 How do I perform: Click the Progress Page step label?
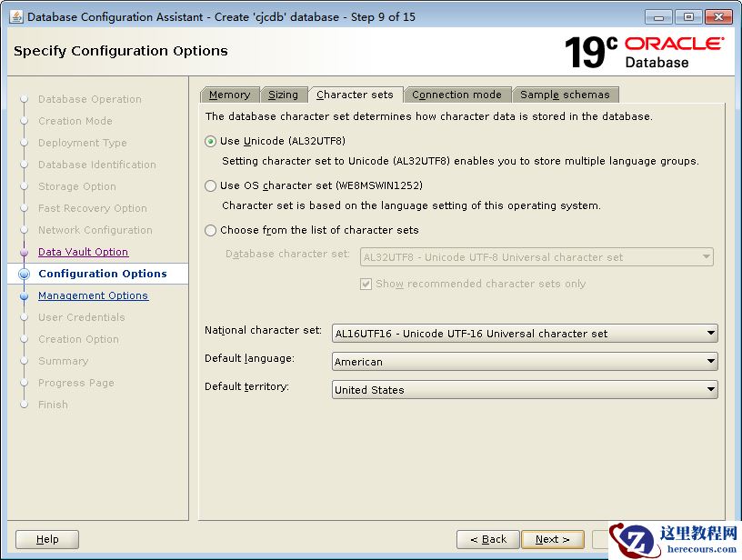click(76, 383)
